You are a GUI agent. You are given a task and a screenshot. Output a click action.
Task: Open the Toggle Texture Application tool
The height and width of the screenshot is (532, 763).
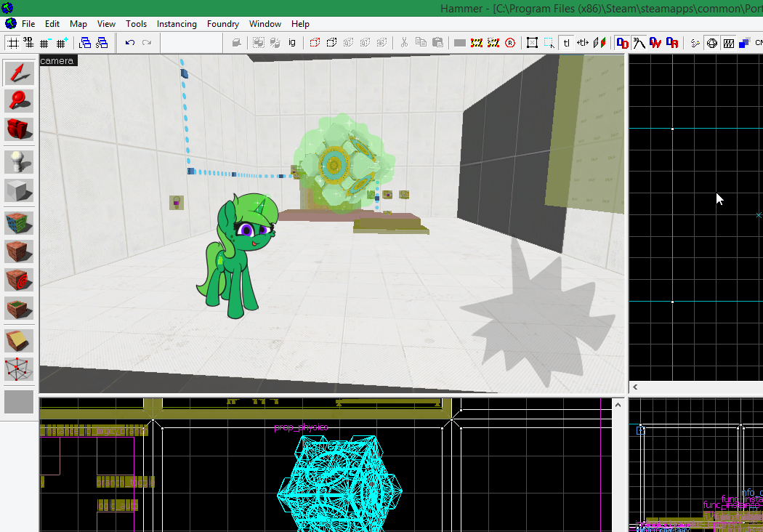pyautogui.click(x=19, y=223)
